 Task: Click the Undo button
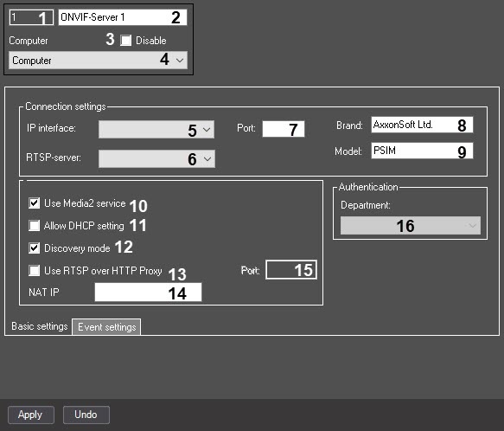pyautogui.click(x=86, y=415)
